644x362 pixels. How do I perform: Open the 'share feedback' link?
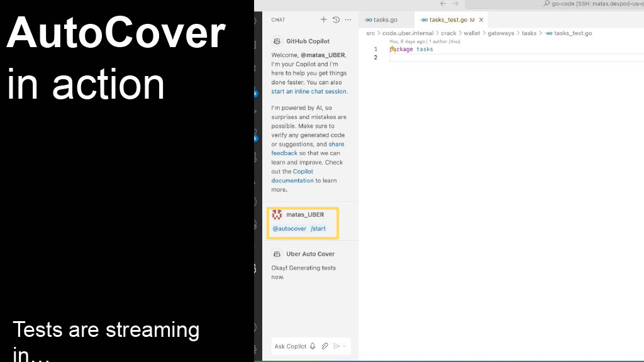tap(308, 148)
